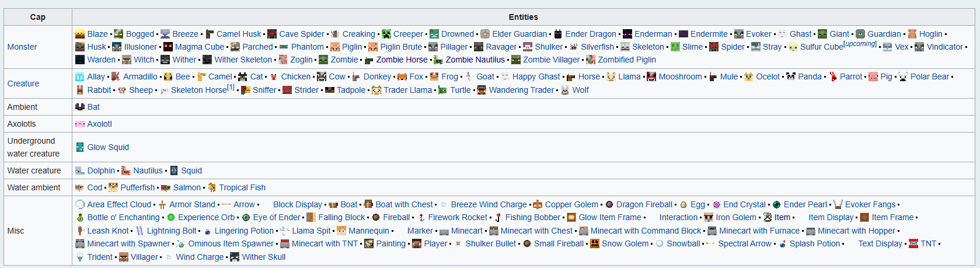Screen dimensions: 980x268
Task: Click the Warden face icon
Action: pyautogui.click(x=80, y=60)
